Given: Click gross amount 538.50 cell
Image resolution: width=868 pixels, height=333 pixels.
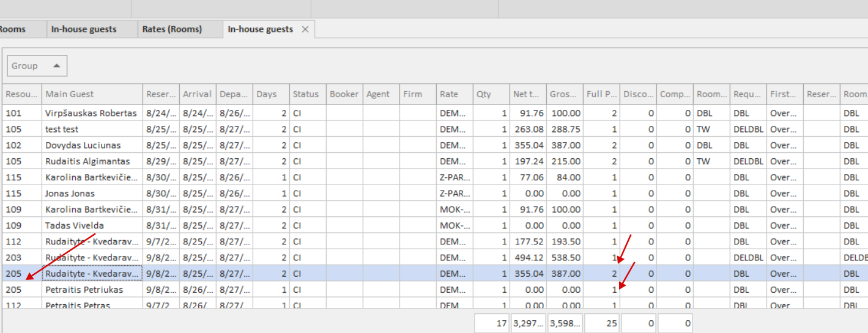Looking at the screenshot, I should coord(565,258).
